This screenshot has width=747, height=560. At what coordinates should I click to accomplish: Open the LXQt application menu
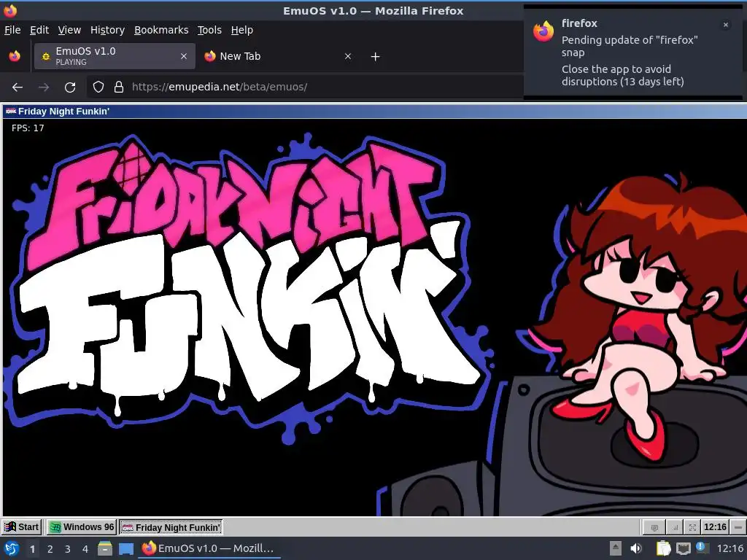(12, 548)
